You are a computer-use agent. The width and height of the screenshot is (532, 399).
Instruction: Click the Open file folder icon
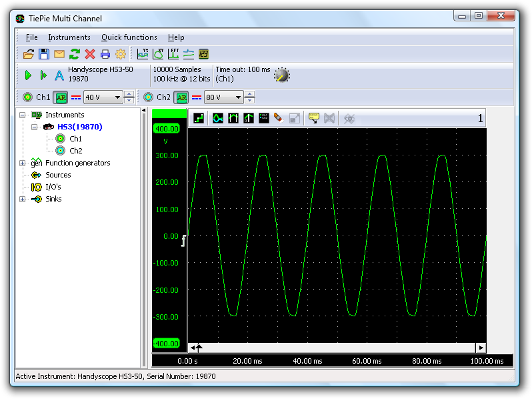tap(29, 54)
